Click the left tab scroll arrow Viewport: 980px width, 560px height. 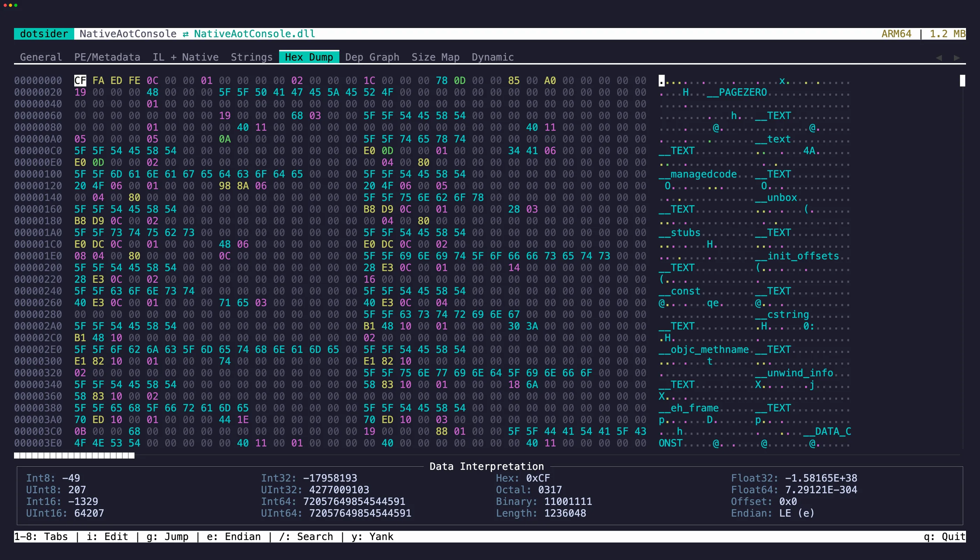click(x=939, y=57)
